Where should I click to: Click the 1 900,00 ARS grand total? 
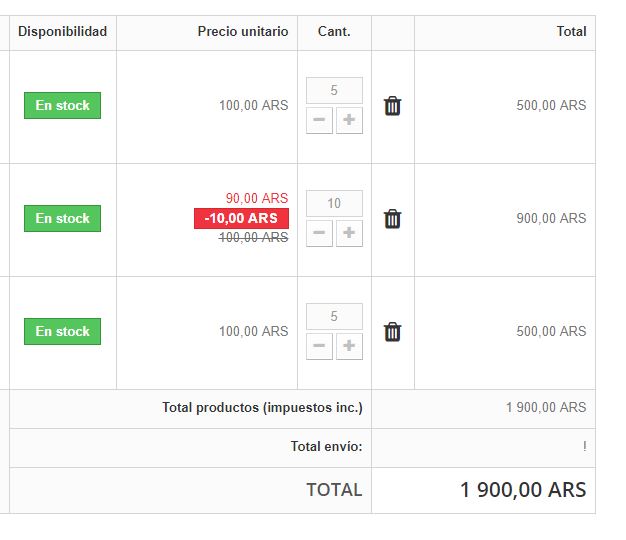coord(523,490)
